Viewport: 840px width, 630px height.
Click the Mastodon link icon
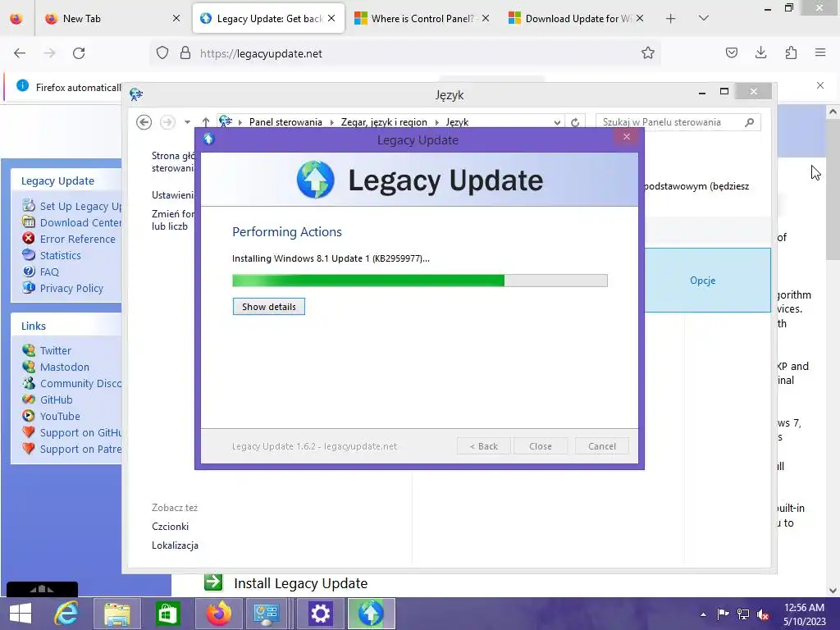[x=29, y=367]
